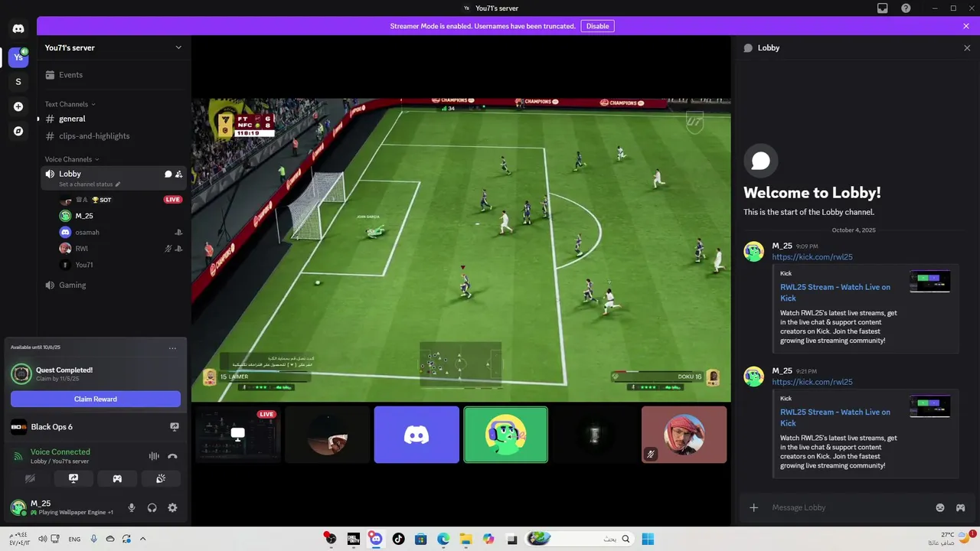
Task: Collapse the Text Channels category
Action: pos(70,104)
